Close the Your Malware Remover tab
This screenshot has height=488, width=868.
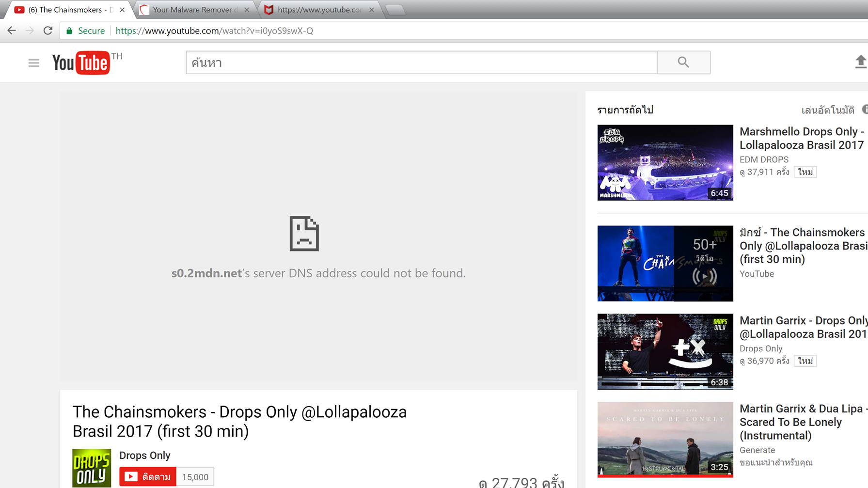point(247,10)
